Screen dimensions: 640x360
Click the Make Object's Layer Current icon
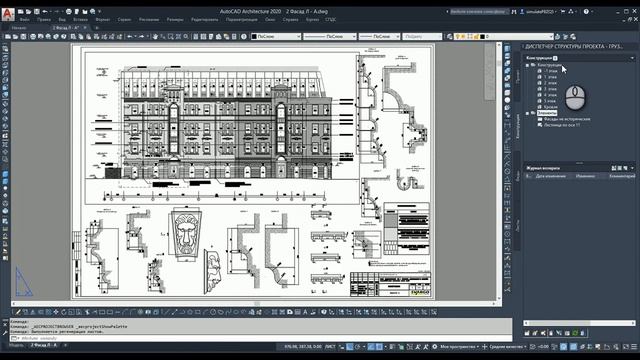coord(558,37)
